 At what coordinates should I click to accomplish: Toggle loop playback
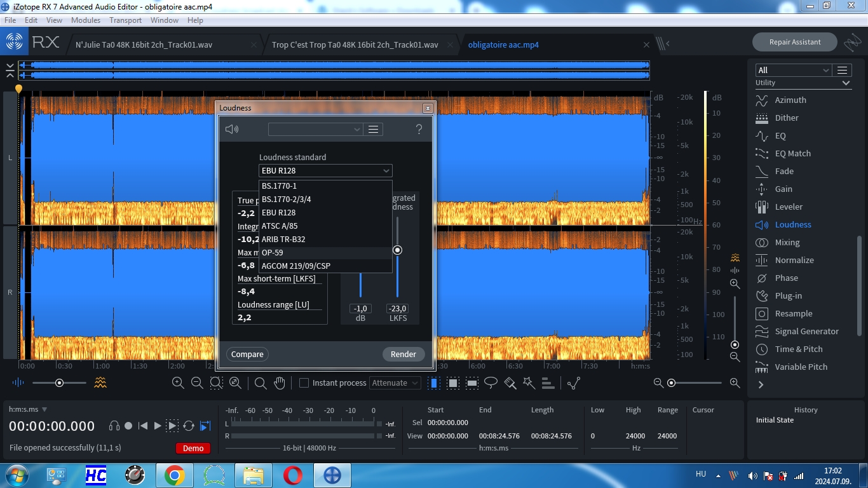pyautogui.click(x=189, y=426)
